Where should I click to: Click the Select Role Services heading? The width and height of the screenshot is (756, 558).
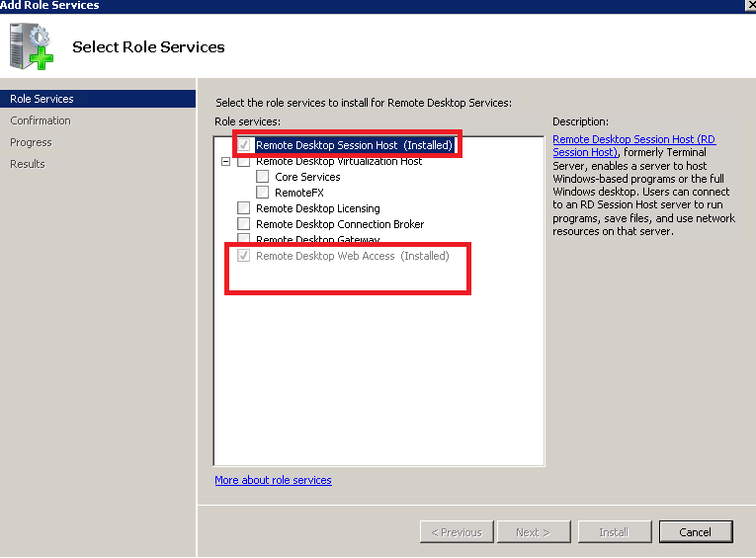tap(148, 46)
